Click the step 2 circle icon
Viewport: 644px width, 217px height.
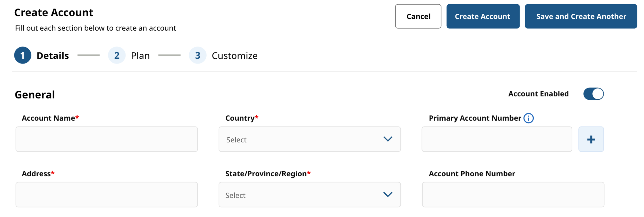[x=117, y=55]
